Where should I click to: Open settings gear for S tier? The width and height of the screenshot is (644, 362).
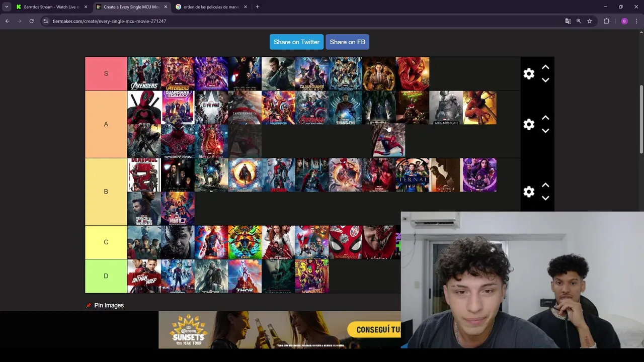(x=528, y=74)
